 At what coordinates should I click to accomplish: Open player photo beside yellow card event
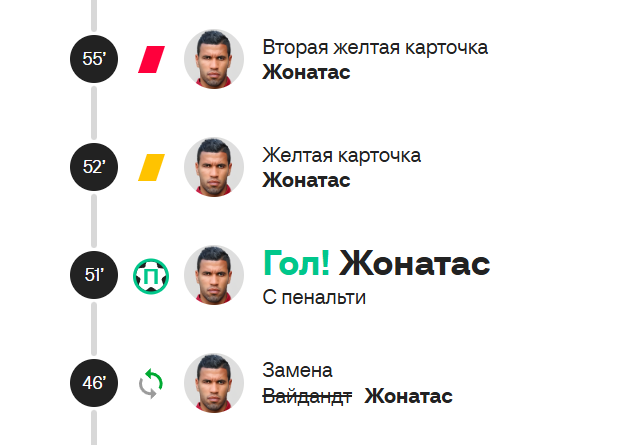click(x=214, y=167)
